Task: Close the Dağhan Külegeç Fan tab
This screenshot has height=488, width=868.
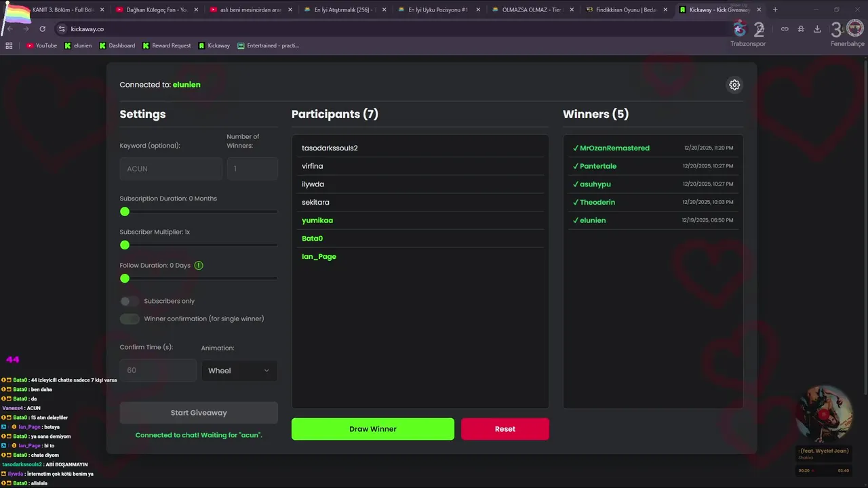Action: tap(196, 9)
